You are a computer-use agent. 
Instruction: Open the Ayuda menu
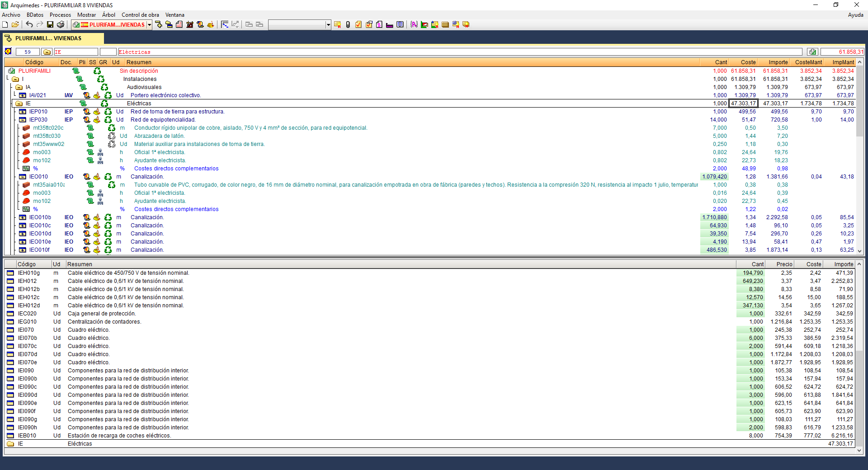click(x=855, y=15)
